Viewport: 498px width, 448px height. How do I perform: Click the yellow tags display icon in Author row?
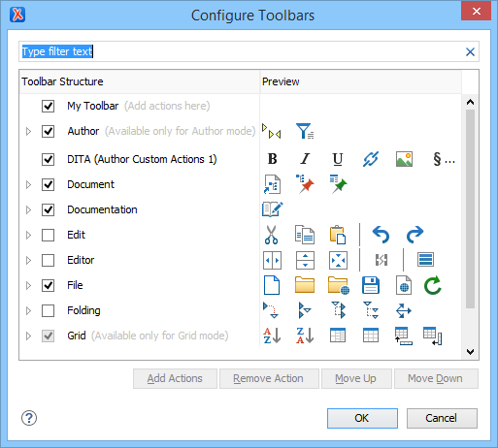272,131
